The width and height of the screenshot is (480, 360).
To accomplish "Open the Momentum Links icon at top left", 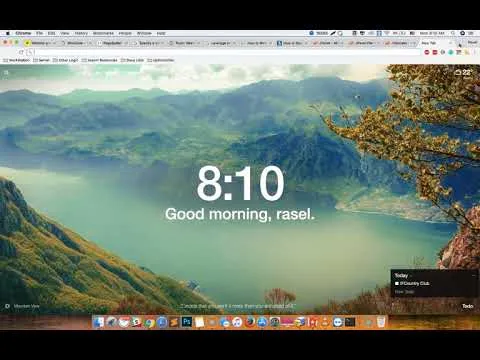I will [6, 72].
